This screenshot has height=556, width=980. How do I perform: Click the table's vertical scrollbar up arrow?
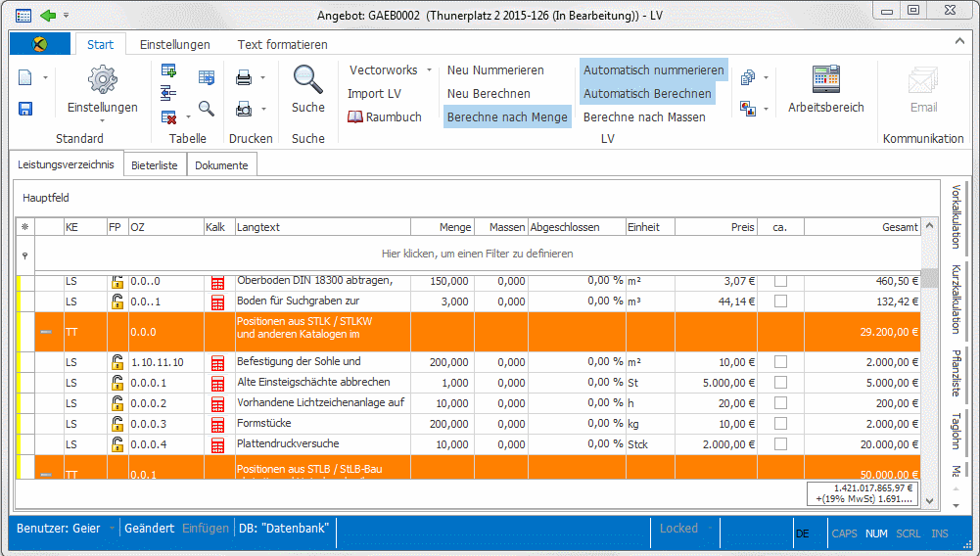[x=929, y=226]
